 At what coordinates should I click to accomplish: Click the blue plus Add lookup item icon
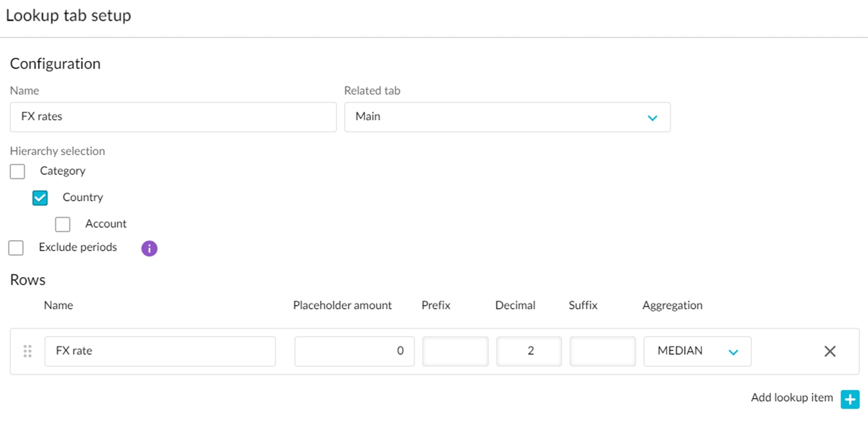pos(850,399)
